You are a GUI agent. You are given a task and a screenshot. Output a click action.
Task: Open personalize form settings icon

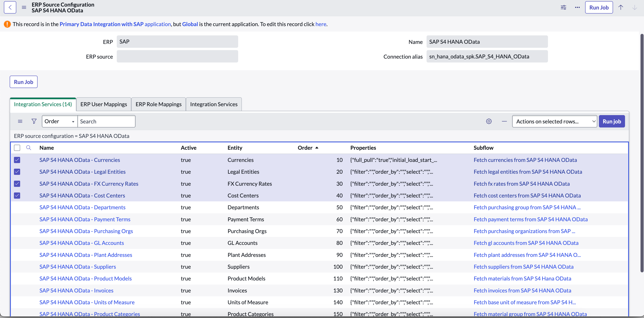[x=563, y=8]
